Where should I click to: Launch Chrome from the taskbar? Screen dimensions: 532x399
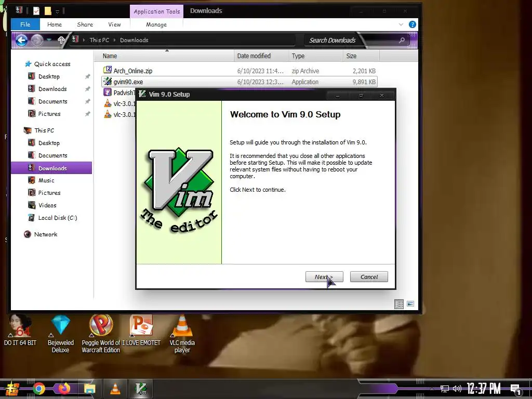click(x=38, y=389)
